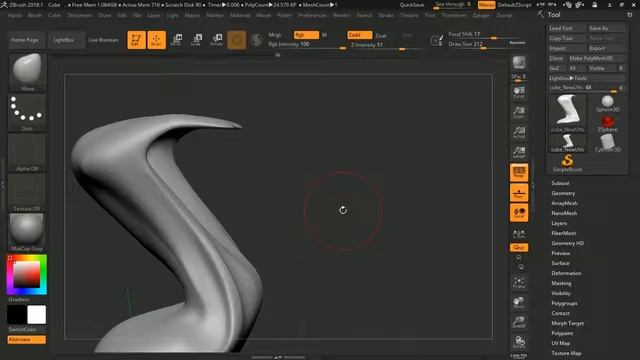This screenshot has height=360, width=640.
Task: Select the Scale transform tool
Action: pyautogui.click(x=196, y=40)
